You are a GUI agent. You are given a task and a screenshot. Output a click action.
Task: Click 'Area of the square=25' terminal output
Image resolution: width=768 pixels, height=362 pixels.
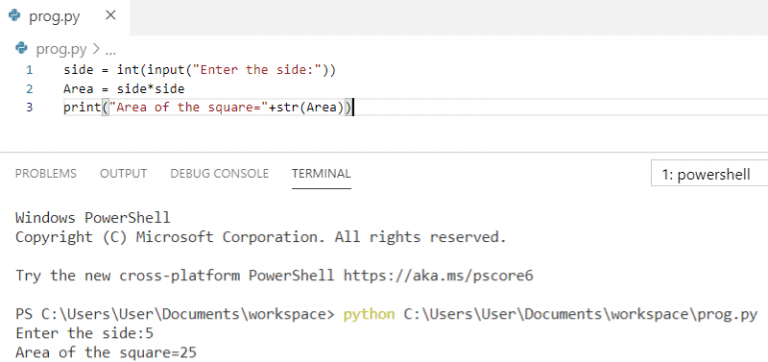(106, 352)
